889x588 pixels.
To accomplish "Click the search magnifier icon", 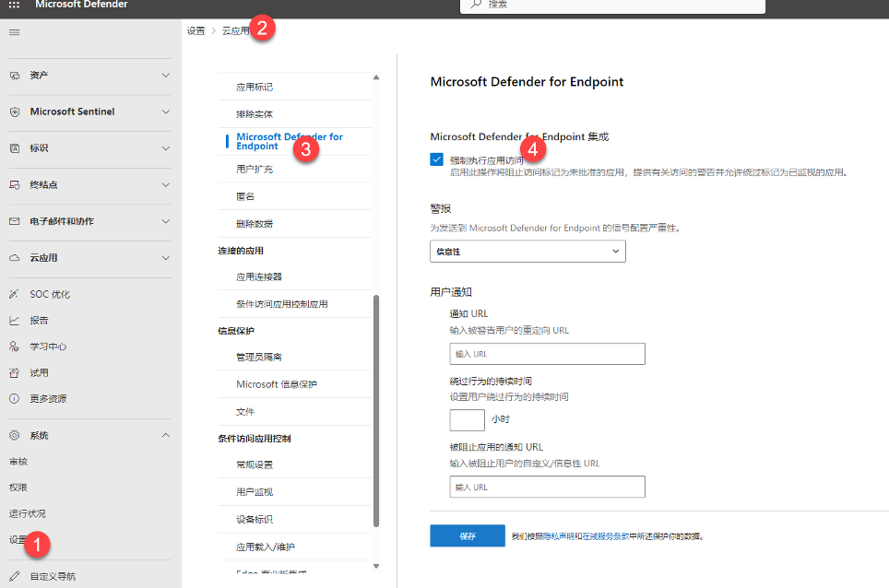I will point(476,4).
